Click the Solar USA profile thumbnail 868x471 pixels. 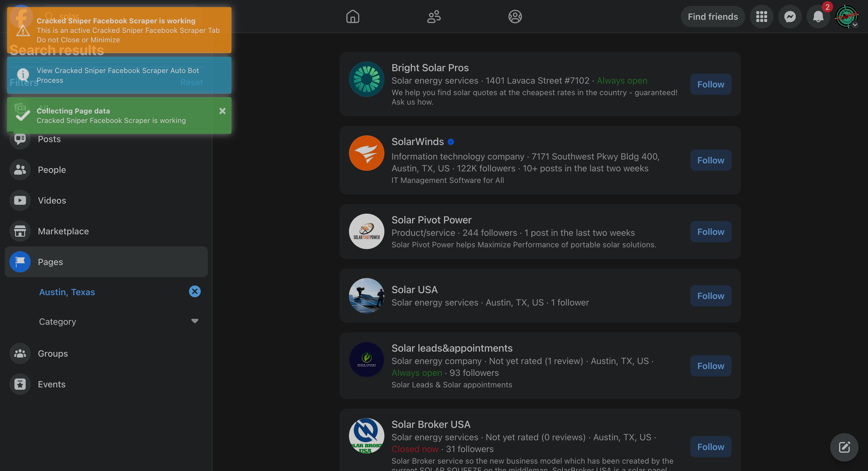click(x=366, y=296)
